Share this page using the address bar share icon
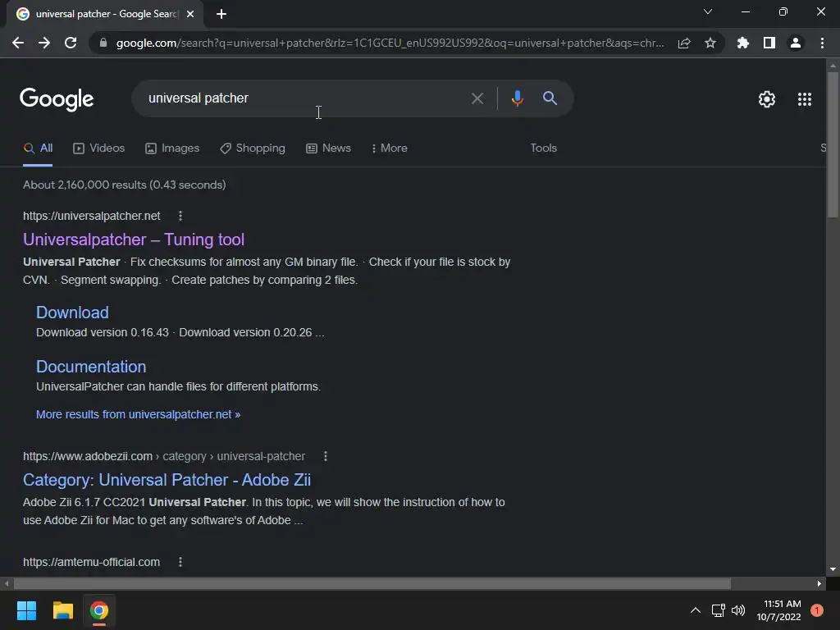Screen dimensions: 840x630 point(684,43)
